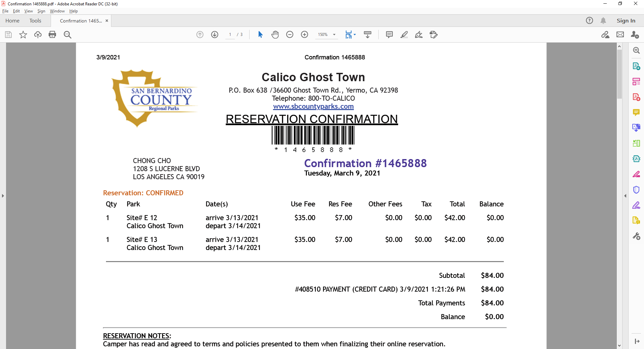Print the confirmation document
This screenshot has height=349, width=644.
tap(52, 35)
